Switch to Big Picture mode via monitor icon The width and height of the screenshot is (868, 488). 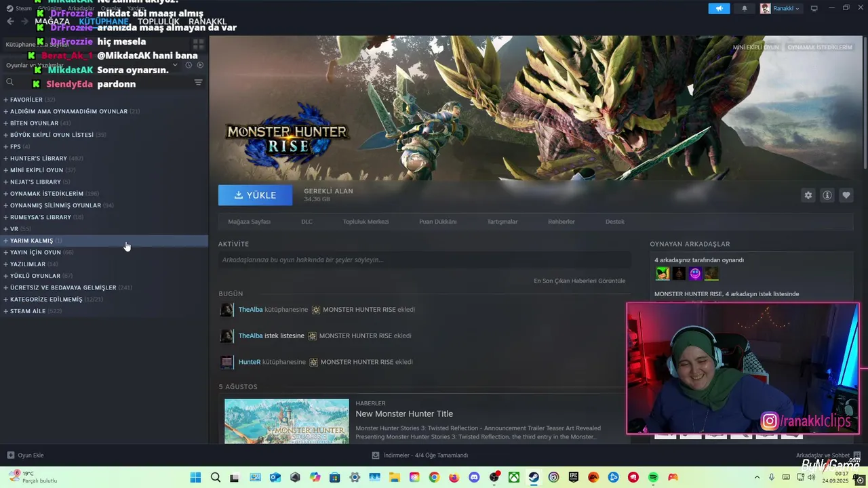tap(814, 8)
